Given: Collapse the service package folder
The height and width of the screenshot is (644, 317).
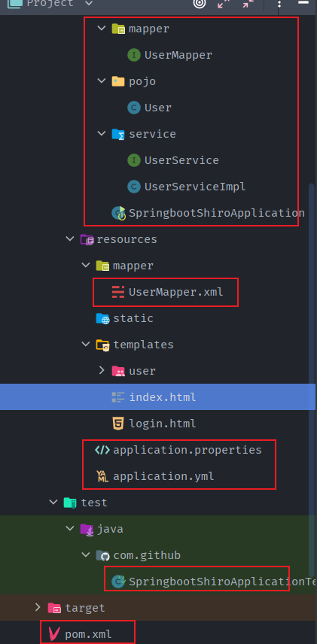Looking at the screenshot, I should click(102, 133).
